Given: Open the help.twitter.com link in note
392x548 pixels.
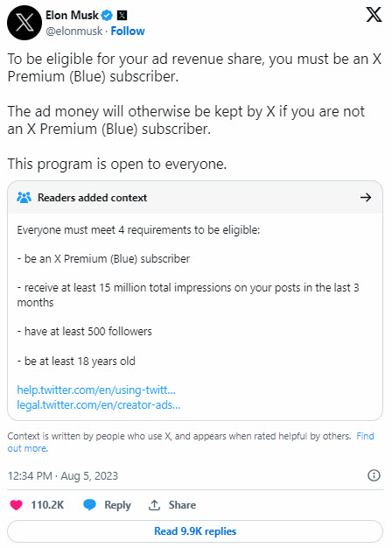Looking at the screenshot, I should click(96, 390).
